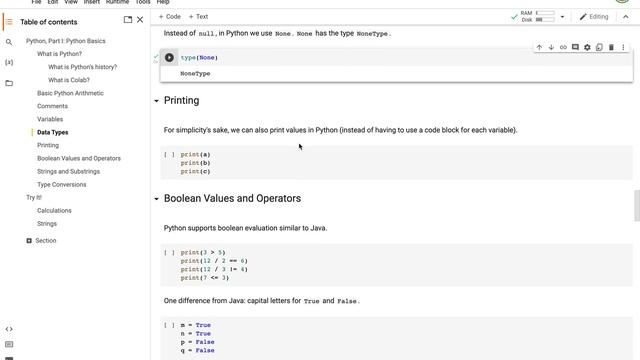Switch the Editing mode button

(594, 17)
